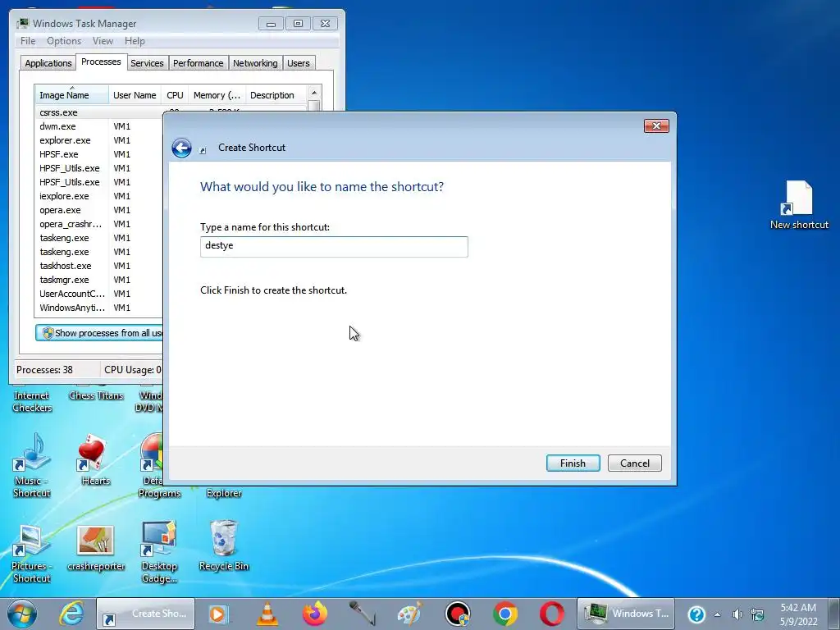The width and height of the screenshot is (840, 630).
Task: Open Pictures - Shortcut desktop icon
Action: pyautogui.click(x=32, y=555)
